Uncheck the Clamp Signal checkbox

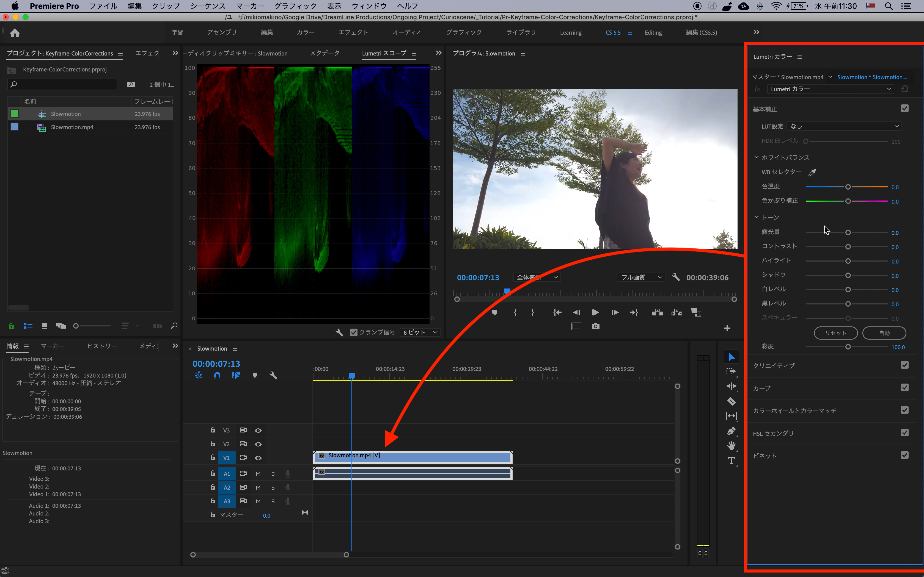pyautogui.click(x=354, y=332)
